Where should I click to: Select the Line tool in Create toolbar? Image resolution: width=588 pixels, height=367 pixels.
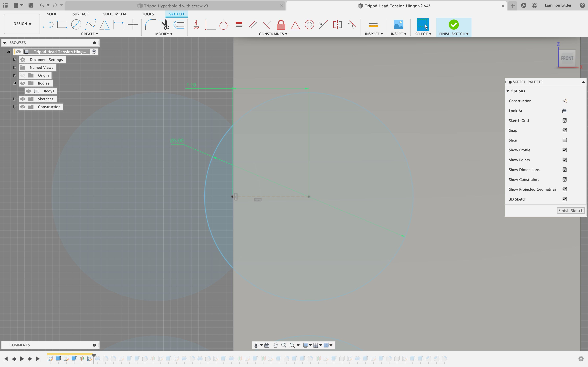(x=48, y=24)
